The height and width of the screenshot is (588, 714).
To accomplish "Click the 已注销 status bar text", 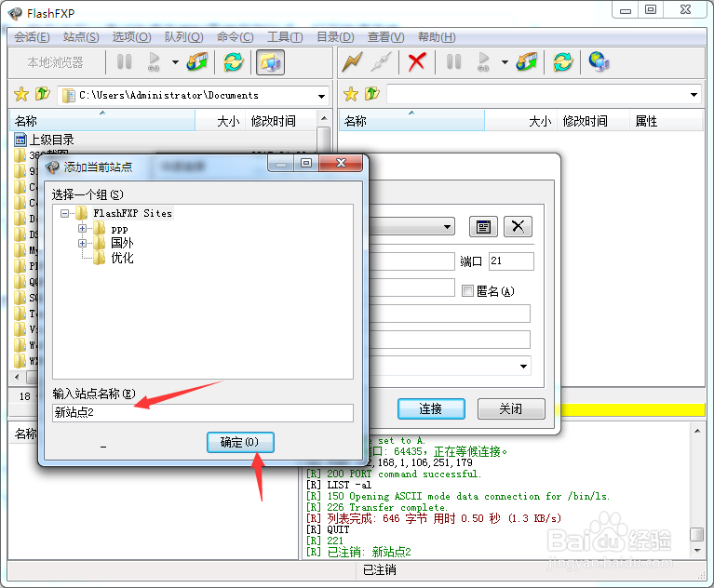I will [379, 569].
